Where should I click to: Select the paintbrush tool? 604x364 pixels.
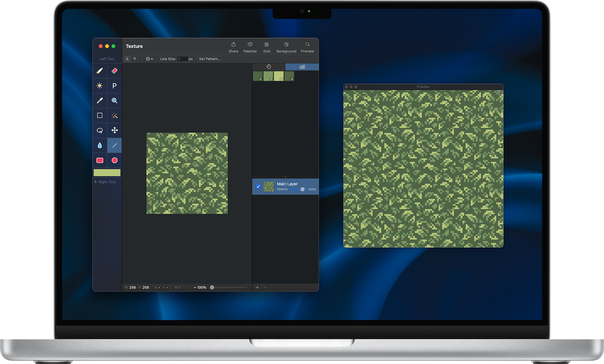pyautogui.click(x=100, y=71)
